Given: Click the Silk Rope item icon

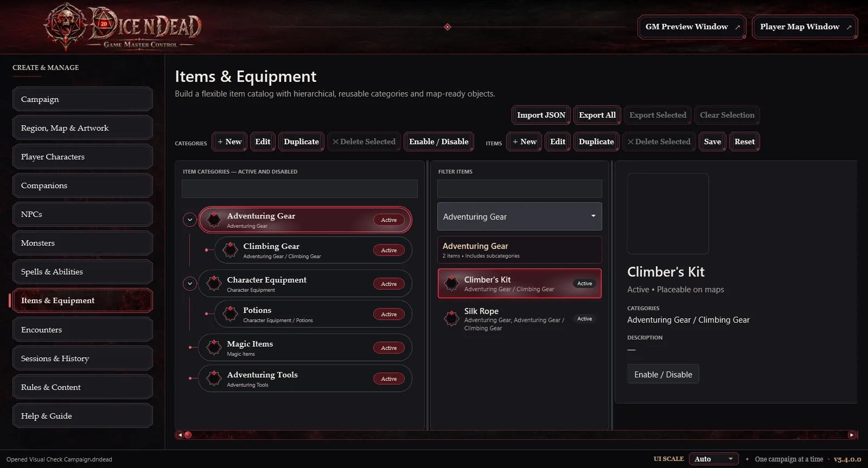Looking at the screenshot, I should tap(452, 318).
